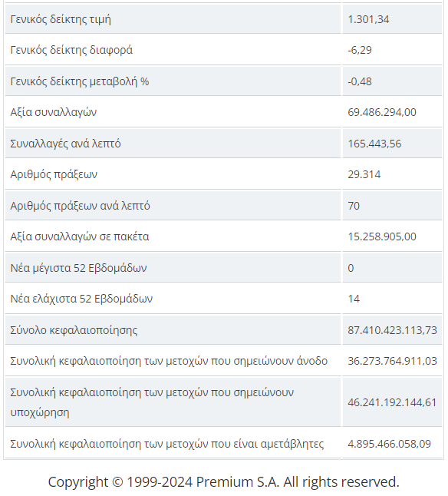The image size is (448, 496).
Task: Click the Γενικός δείκτης τιμή label
Action: [61, 19]
